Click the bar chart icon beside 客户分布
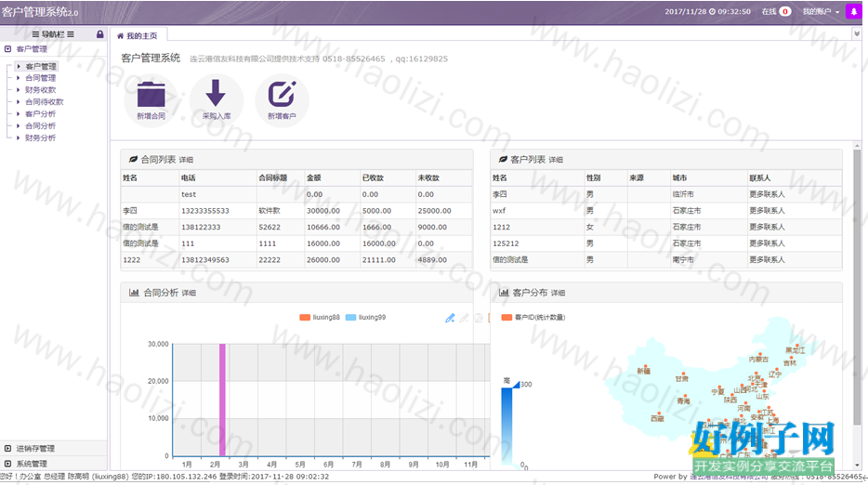 coord(504,293)
